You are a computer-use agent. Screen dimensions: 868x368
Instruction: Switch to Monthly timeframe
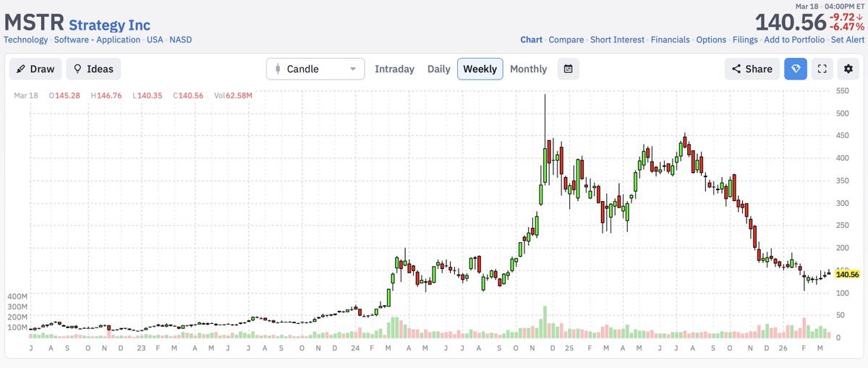click(528, 69)
